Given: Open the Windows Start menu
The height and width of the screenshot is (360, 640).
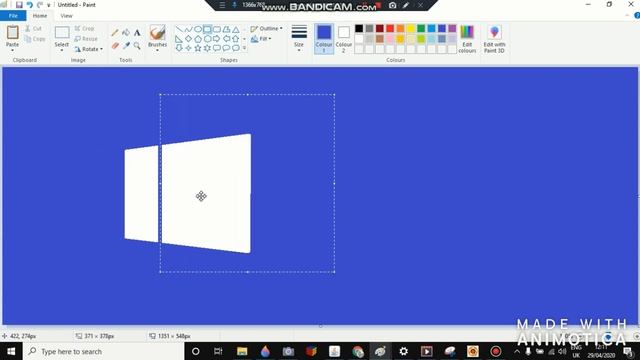Looking at the screenshot, I should pyautogui.click(x=11, y=351).
